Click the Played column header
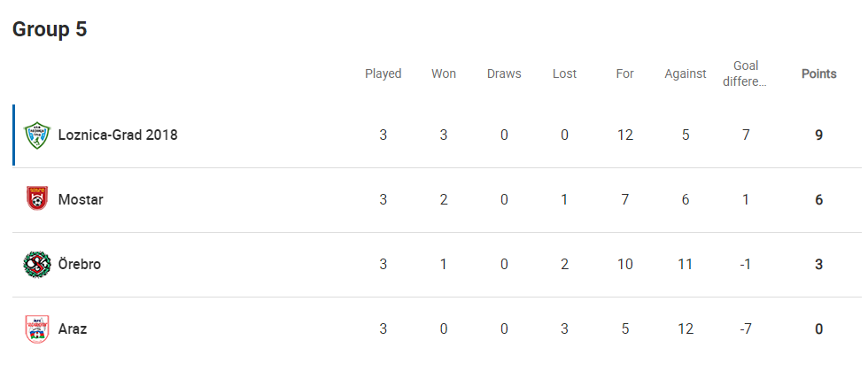Image resolution: width=868 pixels, height=371 pixels. [384, 73]
